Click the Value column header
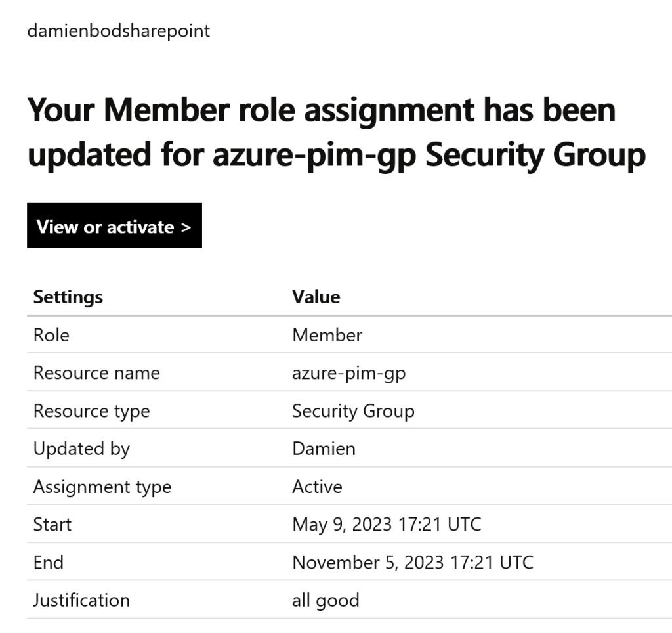672x633 pixels. click(x=316, y=297)
